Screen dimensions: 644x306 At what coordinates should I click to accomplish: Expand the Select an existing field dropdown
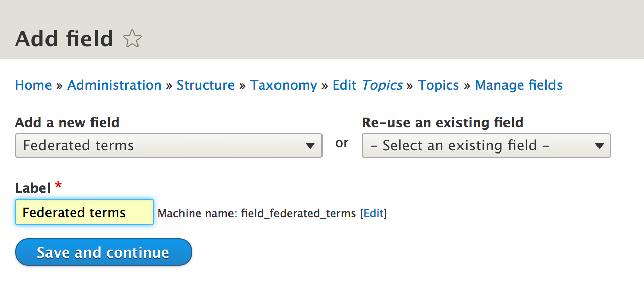click(486, 146)
